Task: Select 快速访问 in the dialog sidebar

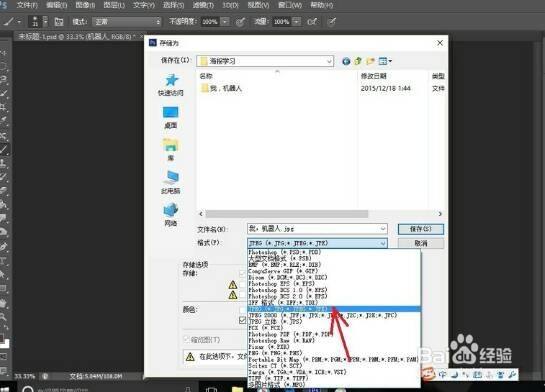Action: tap(170, 85)
